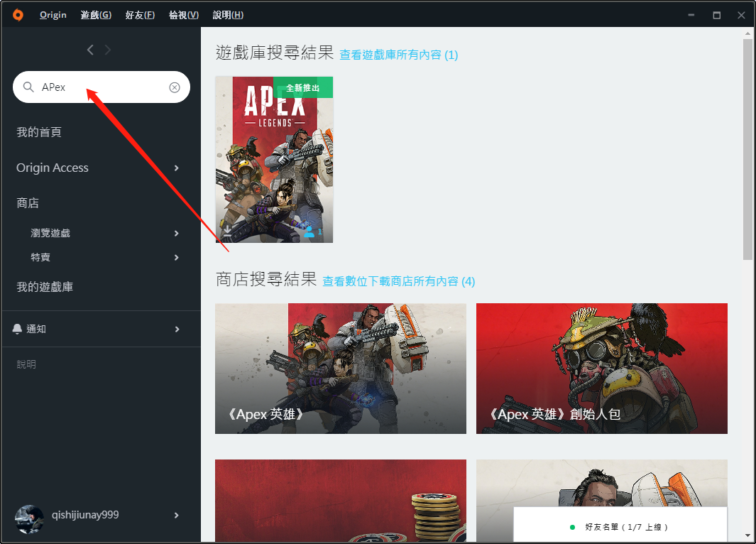Click 遊戲庫搜尋結果 heading
The width and height of the screenshot is (756, 544).
click(275, 53)
